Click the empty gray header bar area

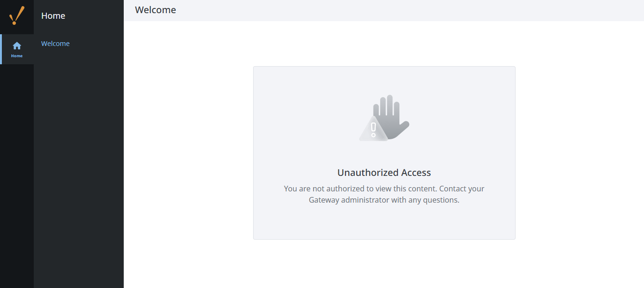point(408,10)
